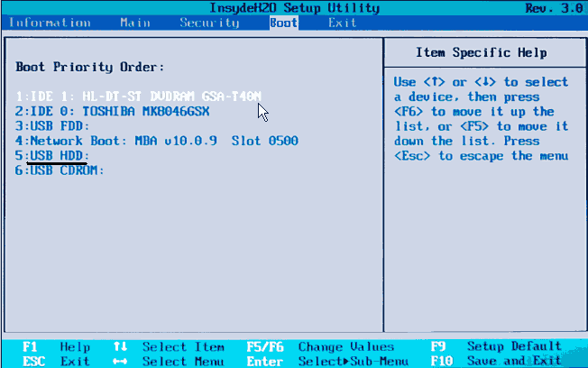This screenshot has height=368, width=588.
Task: Select the underlined USB HDD entry
Action: (57, 156)
